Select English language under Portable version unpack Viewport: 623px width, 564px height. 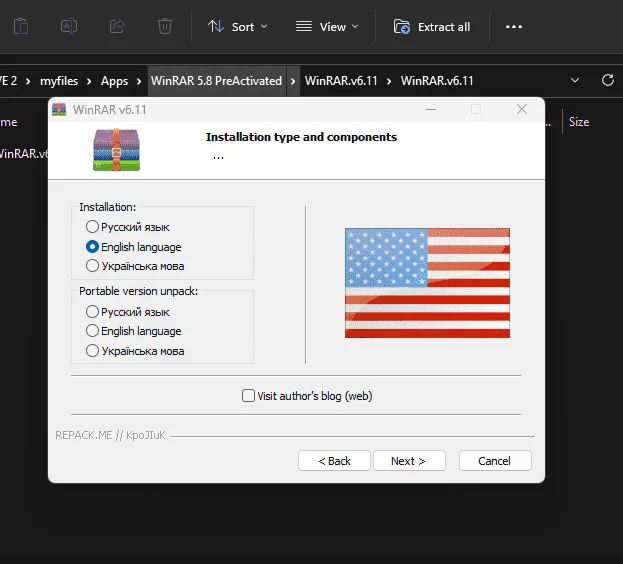(x=92, y=331)
